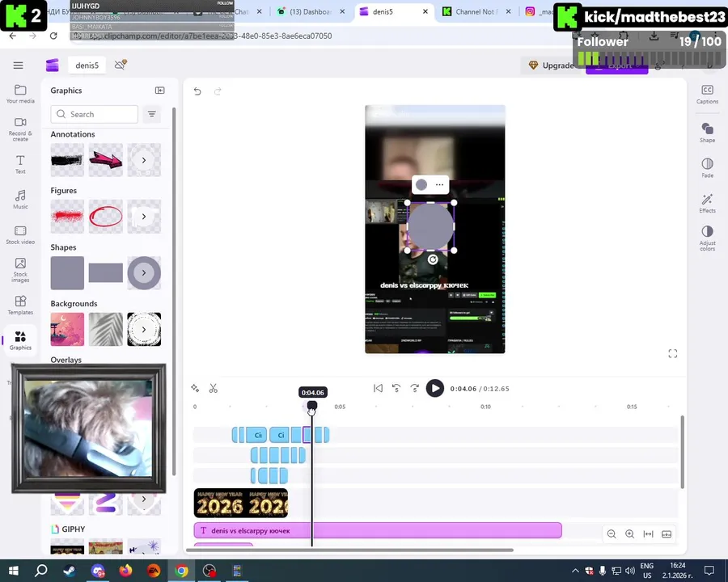Screen dimensions: 728x582
Task: Play the video preview
Action: point(435,389)
